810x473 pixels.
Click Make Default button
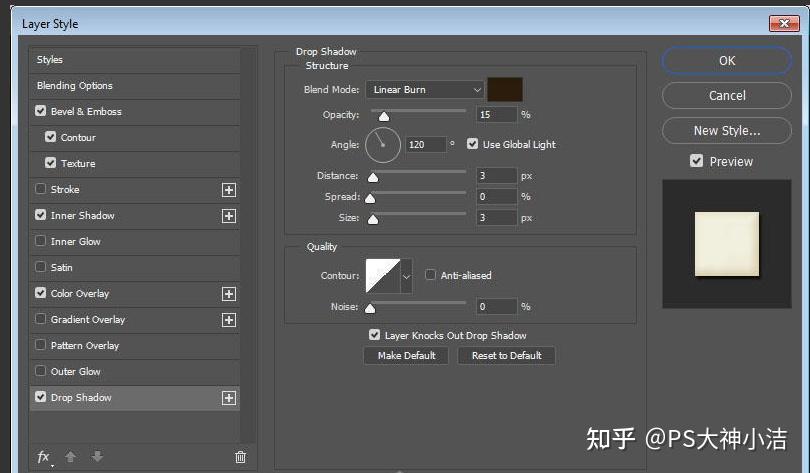(x=406, y=356)
